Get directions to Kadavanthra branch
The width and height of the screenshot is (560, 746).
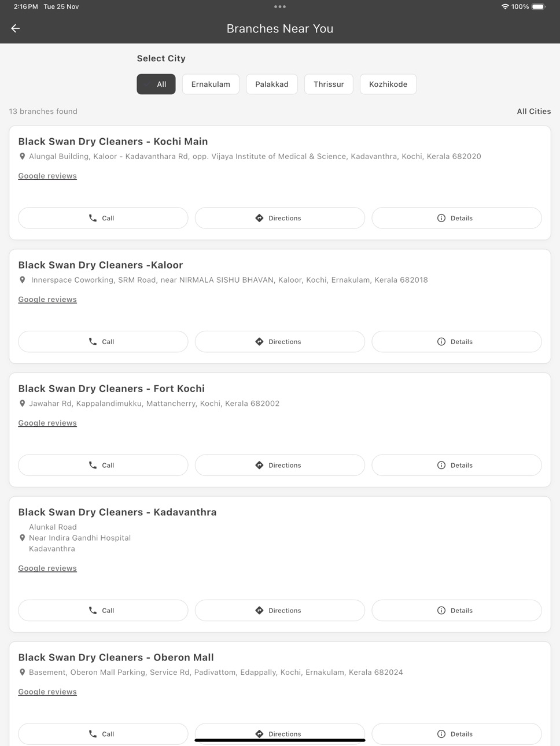tap(280, 611)
